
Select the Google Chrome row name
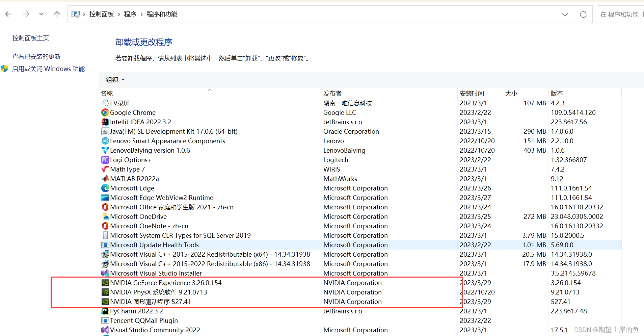point(133,112)
